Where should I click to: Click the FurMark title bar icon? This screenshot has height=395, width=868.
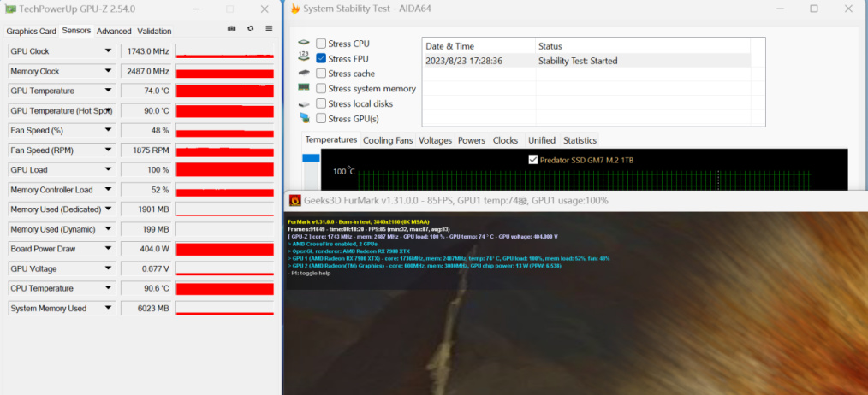click(295, 200)
